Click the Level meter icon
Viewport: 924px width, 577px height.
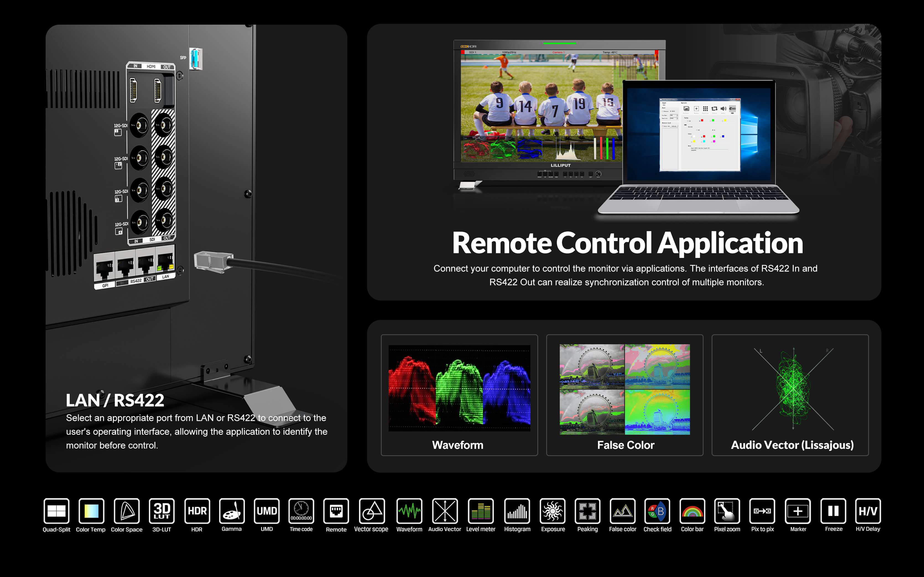coord(480,511)
